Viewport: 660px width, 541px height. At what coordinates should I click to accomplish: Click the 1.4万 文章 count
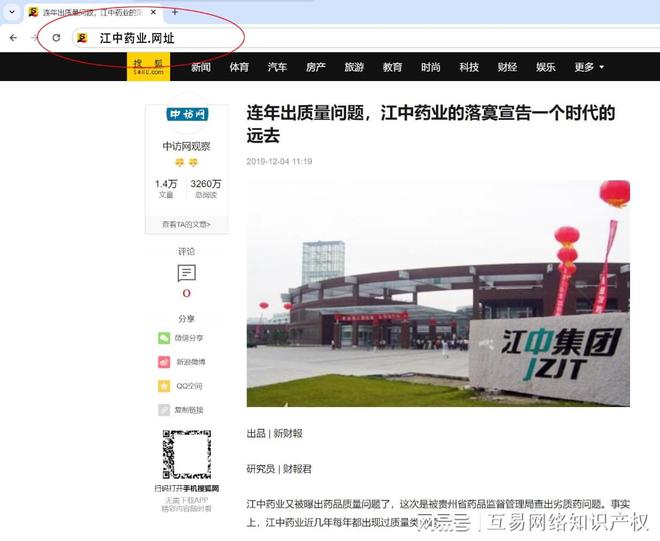[166, 189]
